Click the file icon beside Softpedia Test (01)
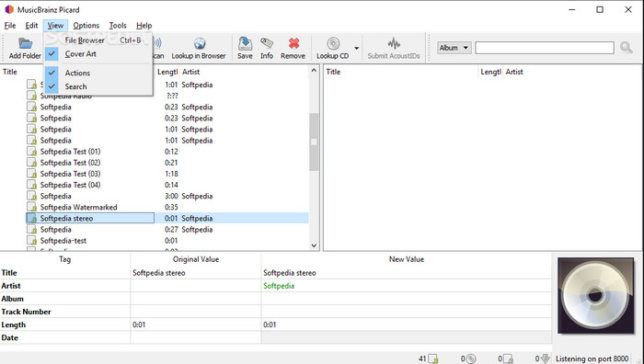The width and height of the screenshot is (644, 364). point(31,152)
